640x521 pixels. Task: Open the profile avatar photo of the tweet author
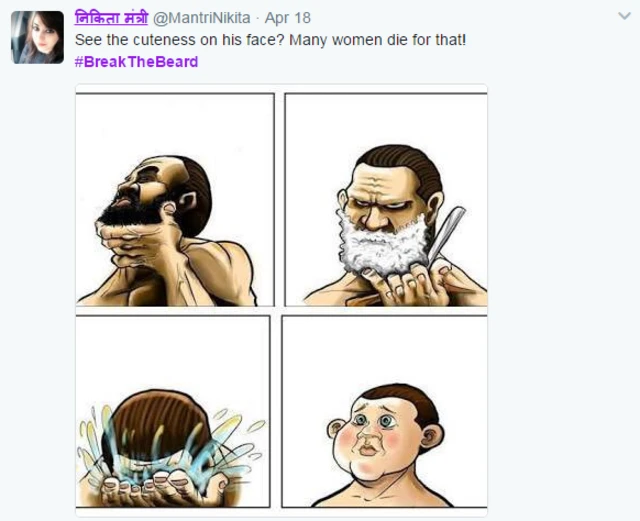coord(37,38)
